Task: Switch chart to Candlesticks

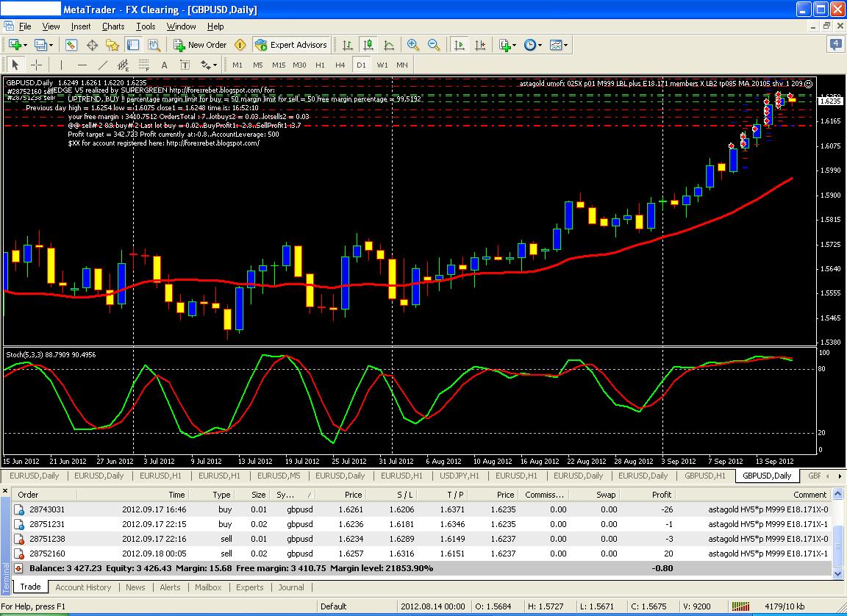Action: coord(368,45)
